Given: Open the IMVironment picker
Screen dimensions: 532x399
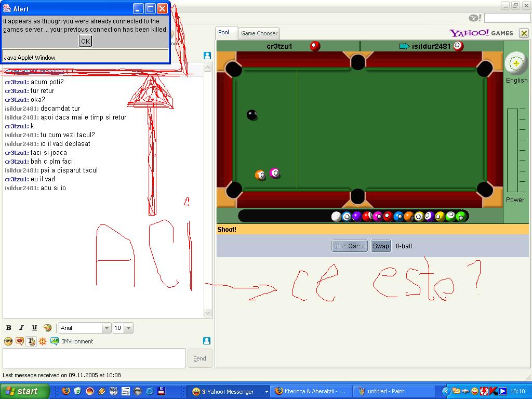Looking at the screenshot, I should point(72,341).
